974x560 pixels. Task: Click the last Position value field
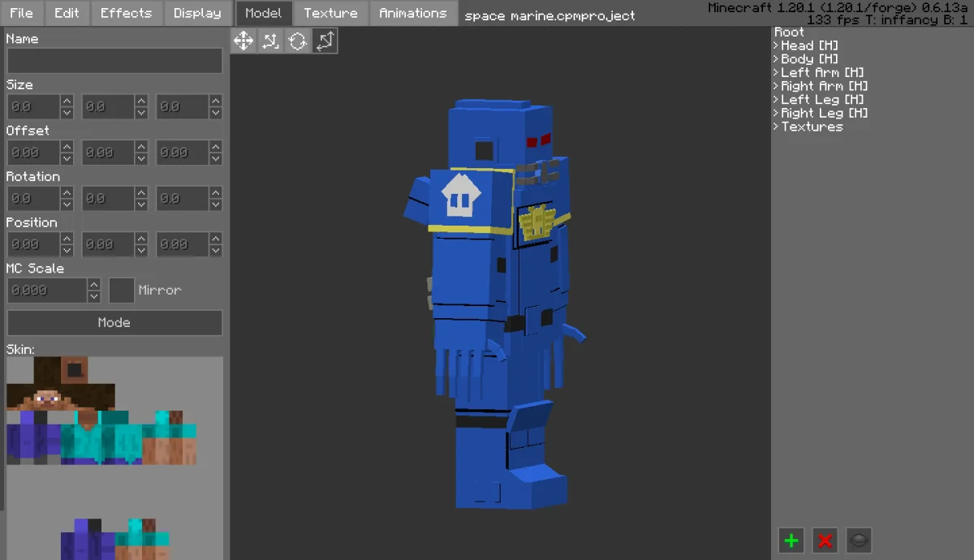[x=183, y=244]
